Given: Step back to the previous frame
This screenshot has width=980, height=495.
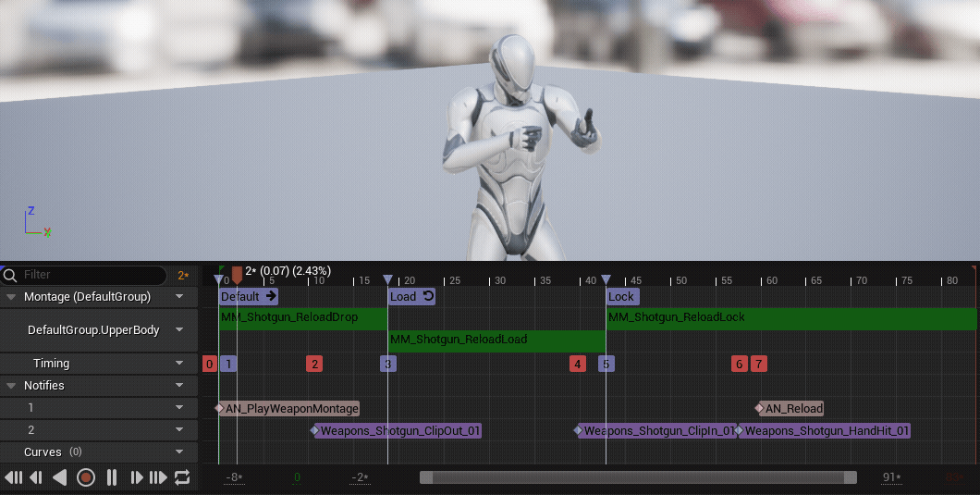Looking at the screenshot, I should (36, 477).
